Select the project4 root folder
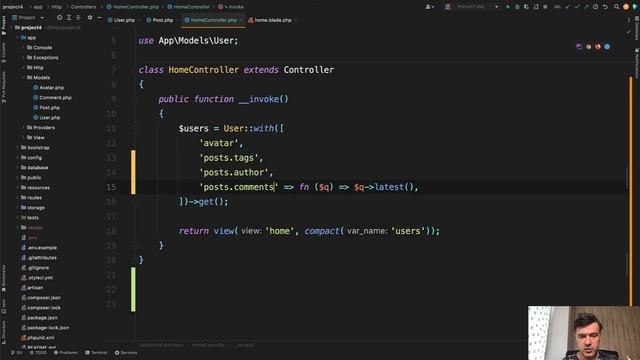Image resolution: width=640 pixels, height=360 pixels. pyautogui.click(x=31, y=27)
